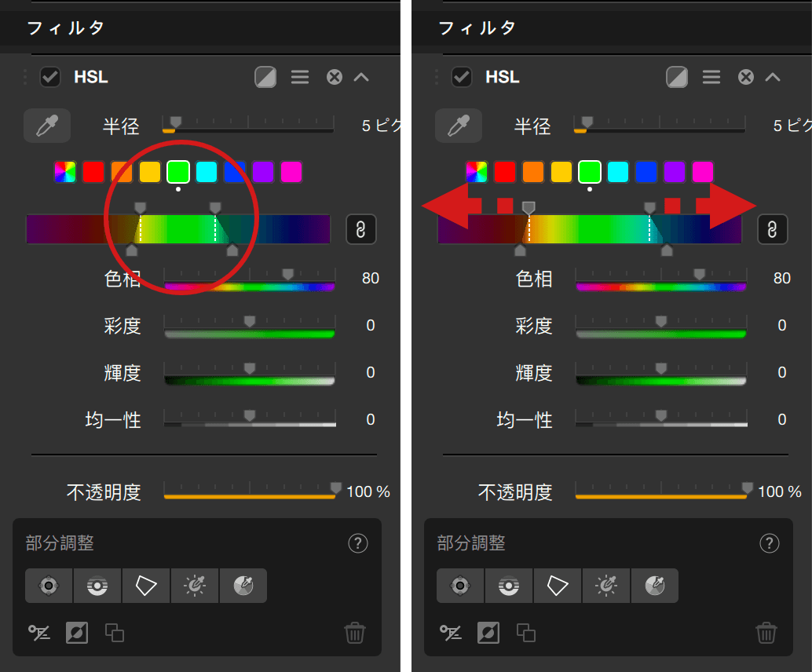The height and width of the screenshot is (672, 812).
Task: Select the red swatch in left panel
Action: click(x=93, y=172)
